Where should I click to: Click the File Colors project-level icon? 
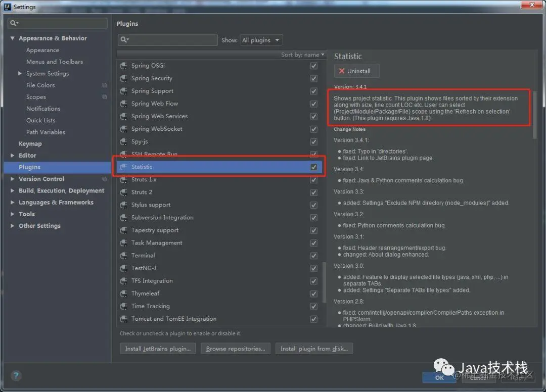pos(104,85)
